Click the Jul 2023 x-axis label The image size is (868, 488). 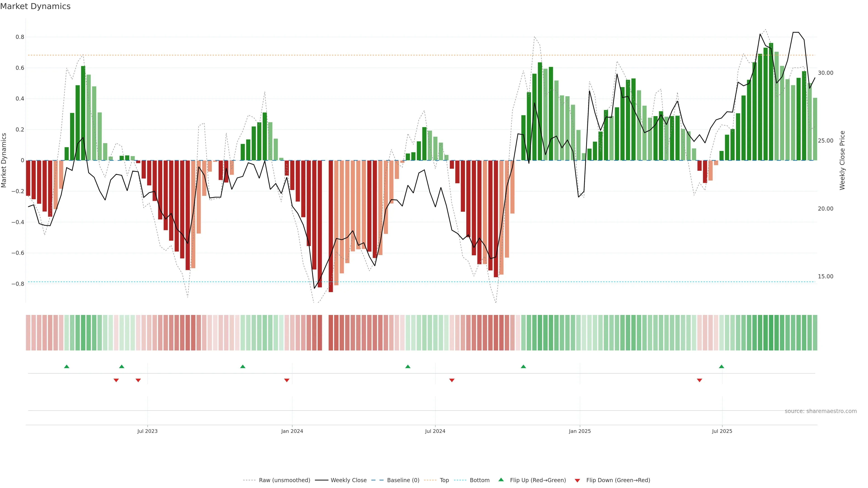147,431
